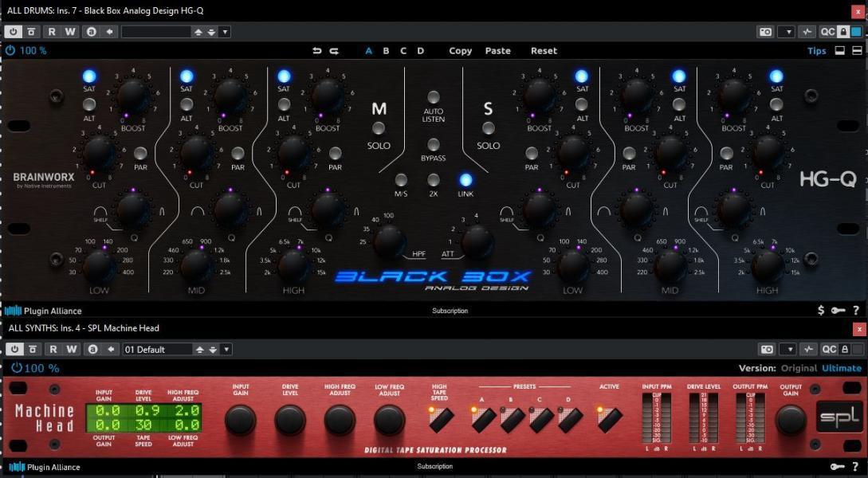Open the HG-Q preset management dropdown
This screenshot has height=478, width=868.
click(225, 32)
